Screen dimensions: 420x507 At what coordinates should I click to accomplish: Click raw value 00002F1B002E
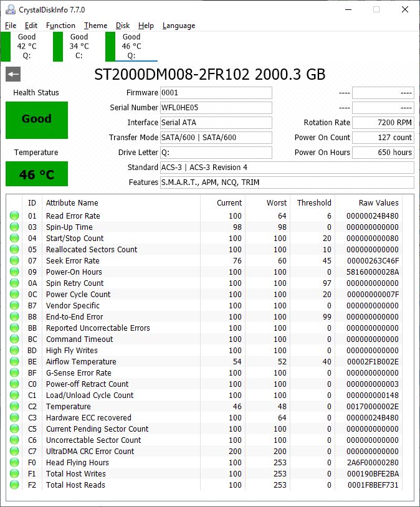(373, 361)
